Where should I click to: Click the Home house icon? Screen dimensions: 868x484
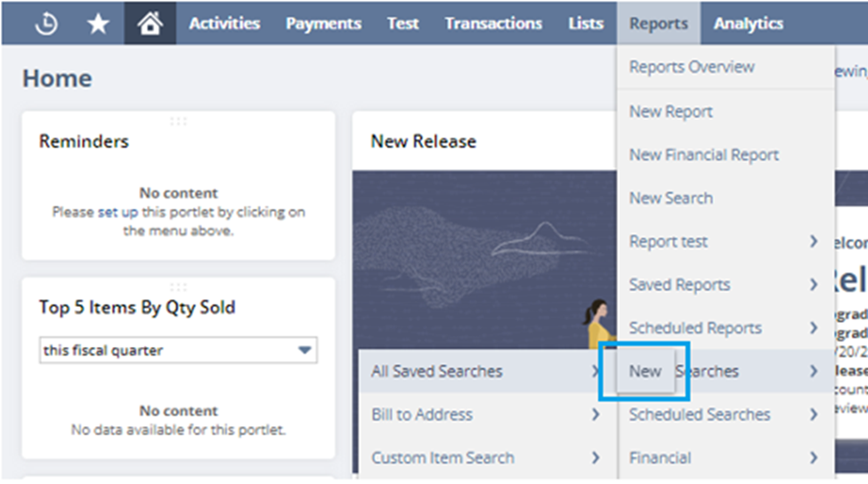point(150,23)
